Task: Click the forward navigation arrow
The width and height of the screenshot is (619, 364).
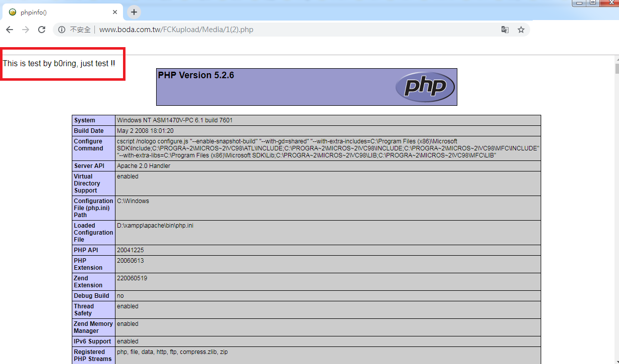Action: [26, 30]
